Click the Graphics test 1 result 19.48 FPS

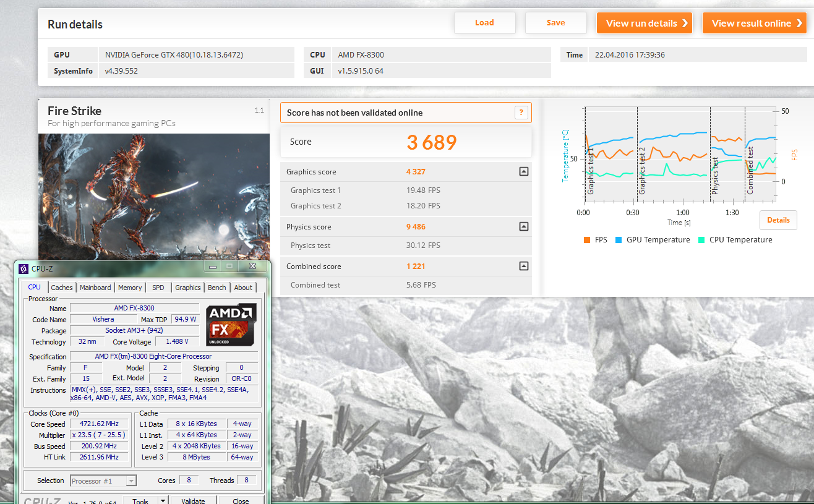[423, 190]
